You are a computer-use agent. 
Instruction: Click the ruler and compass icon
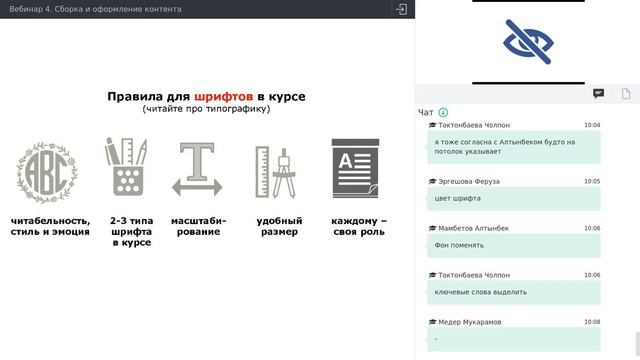276,172
